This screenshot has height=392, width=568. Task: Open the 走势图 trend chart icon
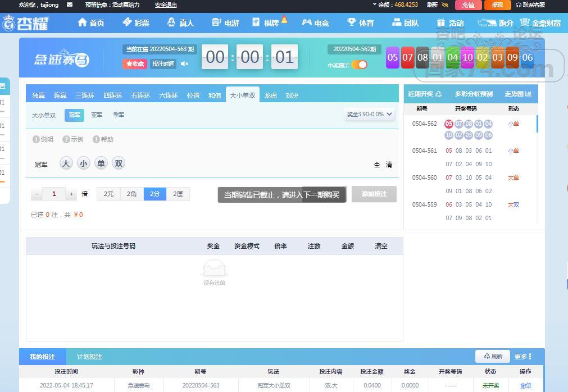(x=528, y=94)
